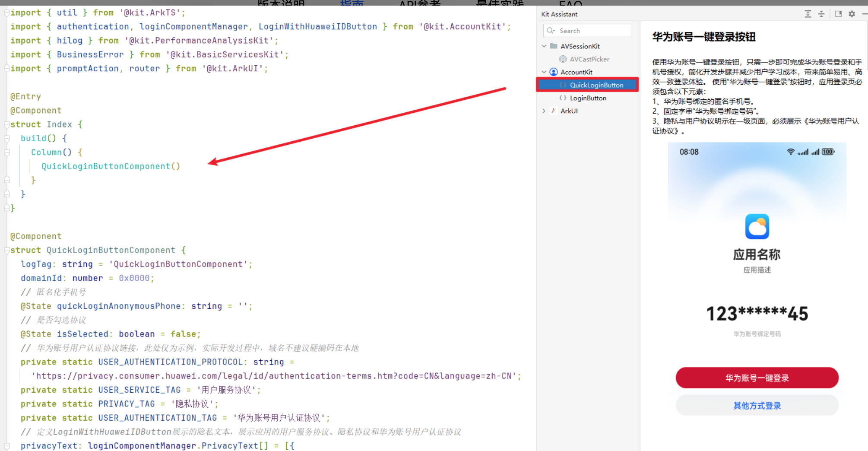Select AccountKit label in the tree

tap(577, 72)
